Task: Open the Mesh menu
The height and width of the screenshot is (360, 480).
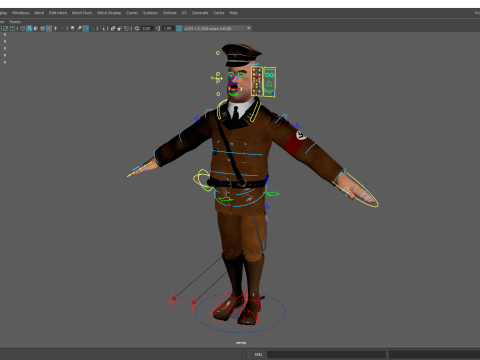Action: [x=39, y=13]
